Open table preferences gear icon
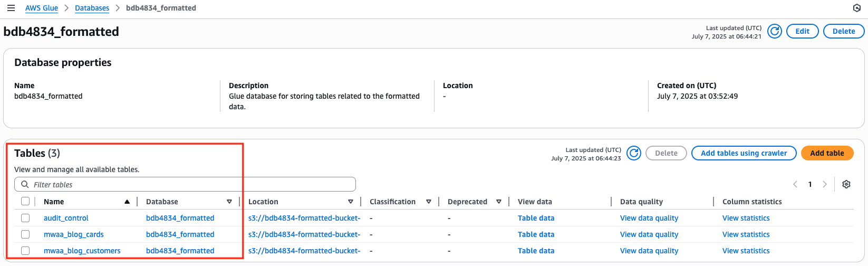The height and width of the screenshot is (266, 868). pyautogui.click(x=846, y=184)
